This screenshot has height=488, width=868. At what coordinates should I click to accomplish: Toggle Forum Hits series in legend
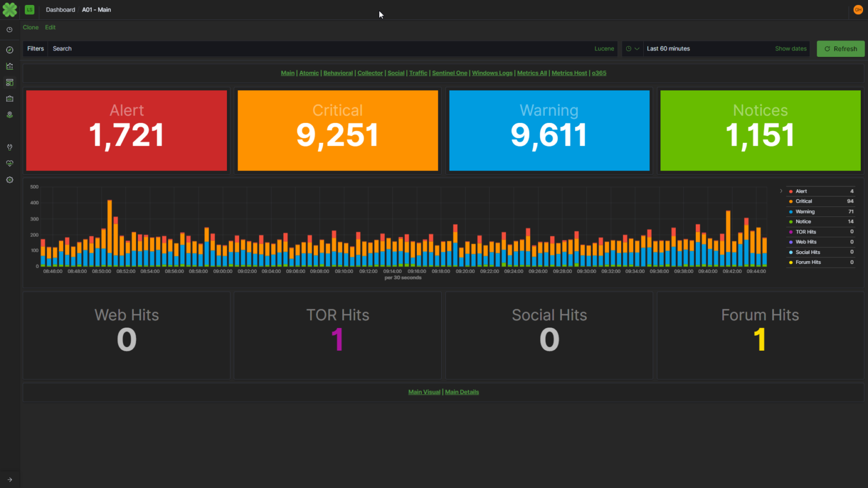tap(808, 262)
